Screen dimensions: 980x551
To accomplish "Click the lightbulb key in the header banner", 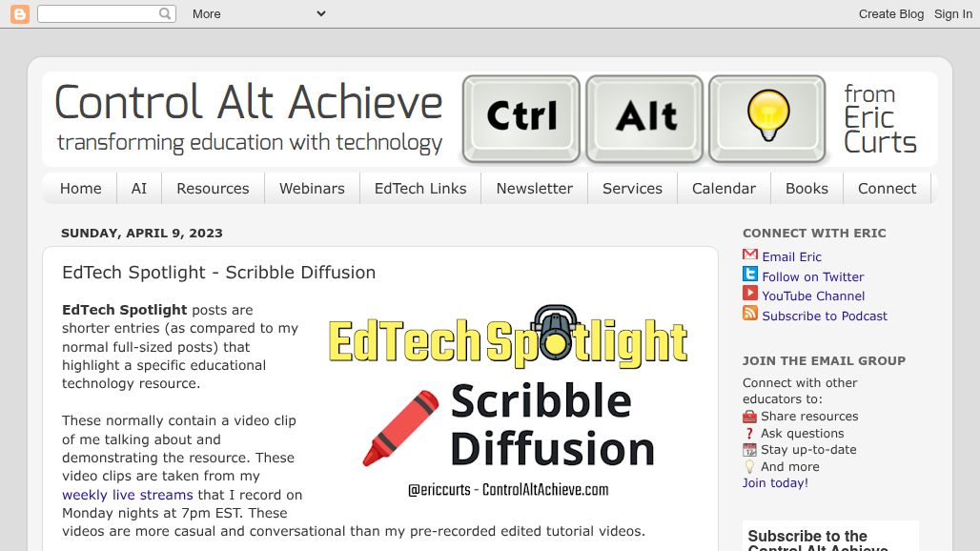I will pos(767,119).
